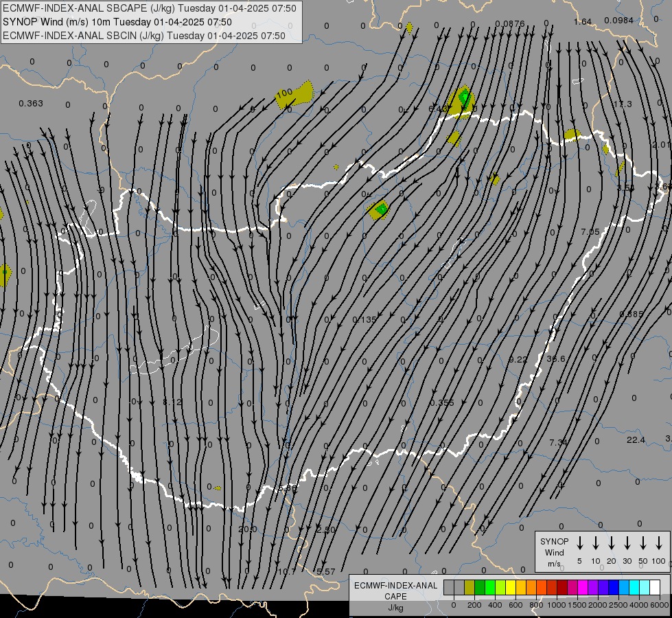The image size is (672, 618).
Task: Click the SYNOP Wind 10m title line
Action: pos(117,22)
